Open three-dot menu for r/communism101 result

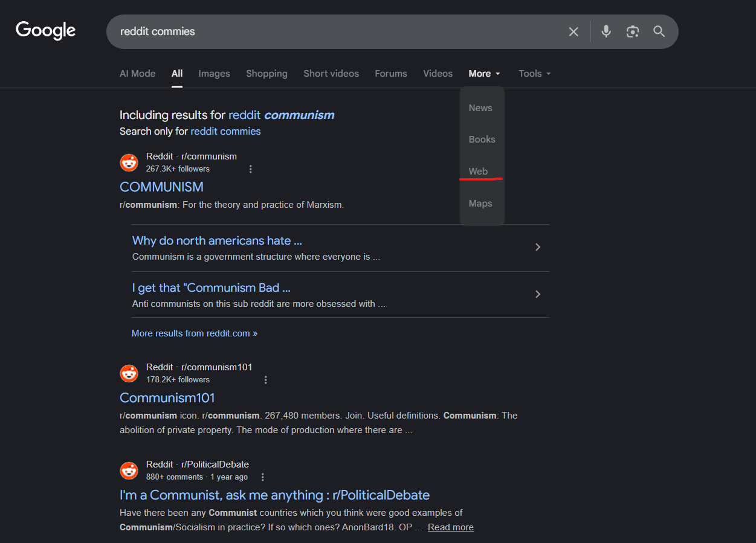[266, 380]
